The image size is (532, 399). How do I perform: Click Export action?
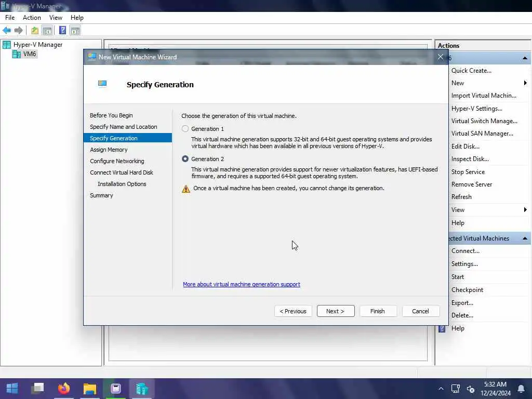pyautogui.click(x=462, y=303)
